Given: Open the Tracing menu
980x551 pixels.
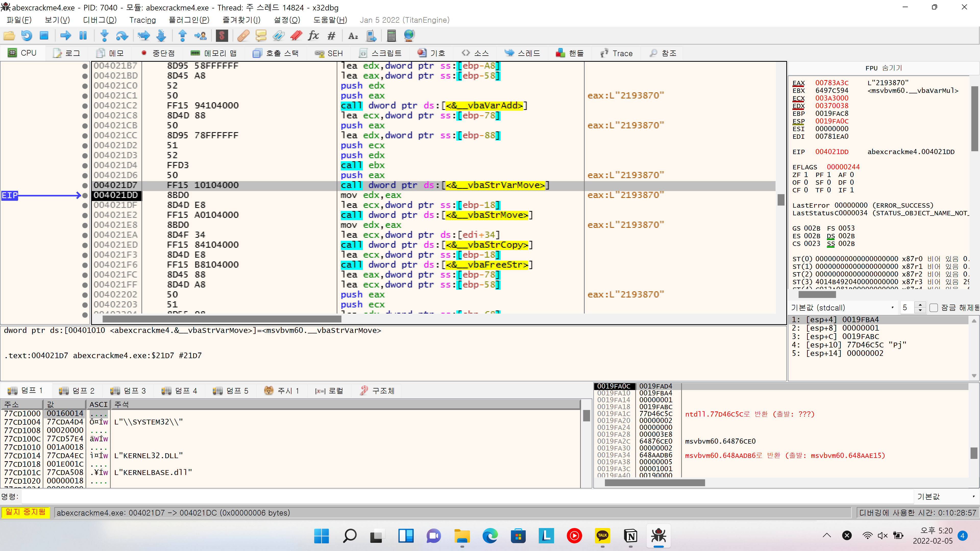Looking at the screenshot, I should (142, 20).
